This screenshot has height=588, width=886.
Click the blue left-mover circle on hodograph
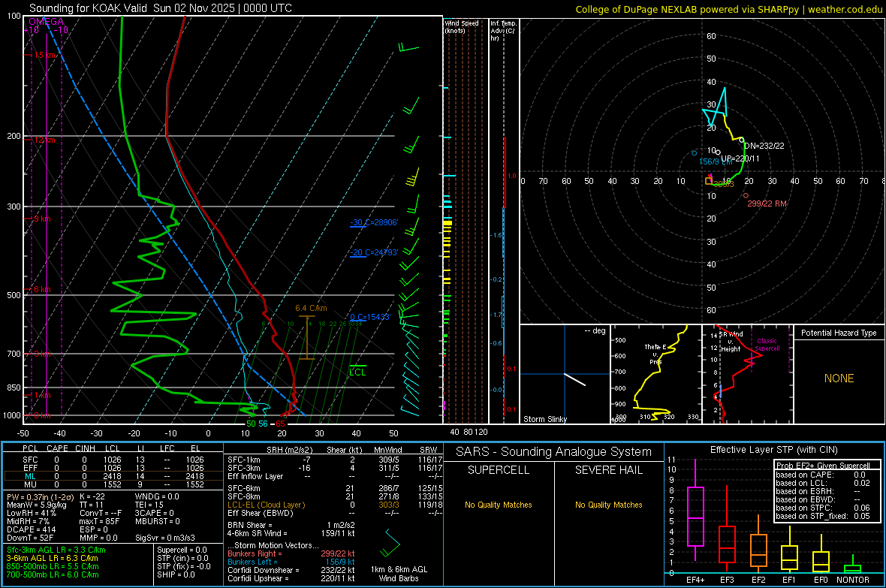pyautogui.click(x=695, y=153)
